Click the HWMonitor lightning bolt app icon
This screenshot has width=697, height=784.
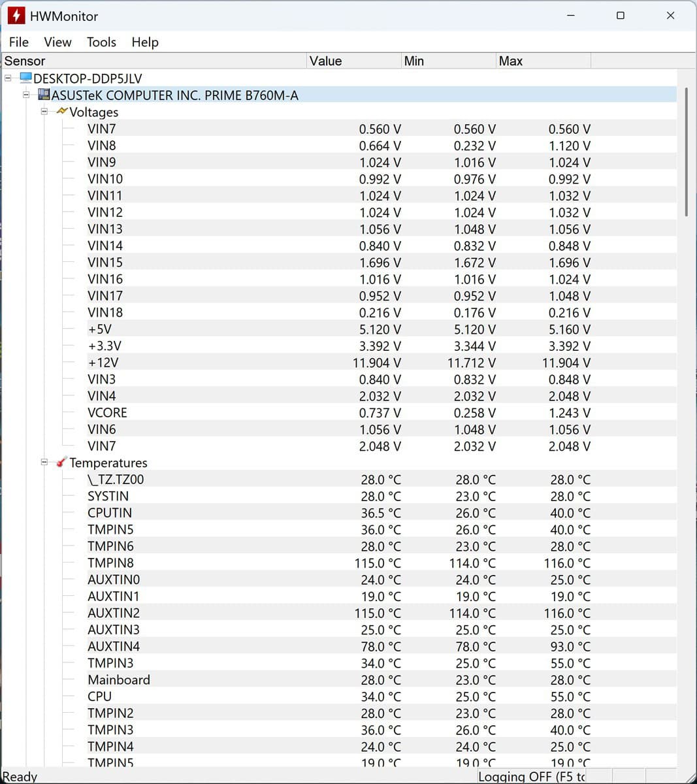(16, 16)
